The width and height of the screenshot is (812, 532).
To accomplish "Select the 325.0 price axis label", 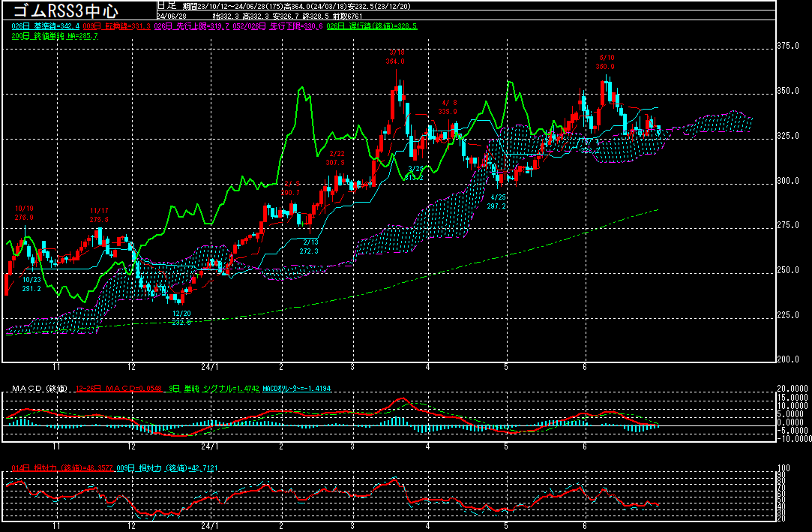I will click(788, 136).
